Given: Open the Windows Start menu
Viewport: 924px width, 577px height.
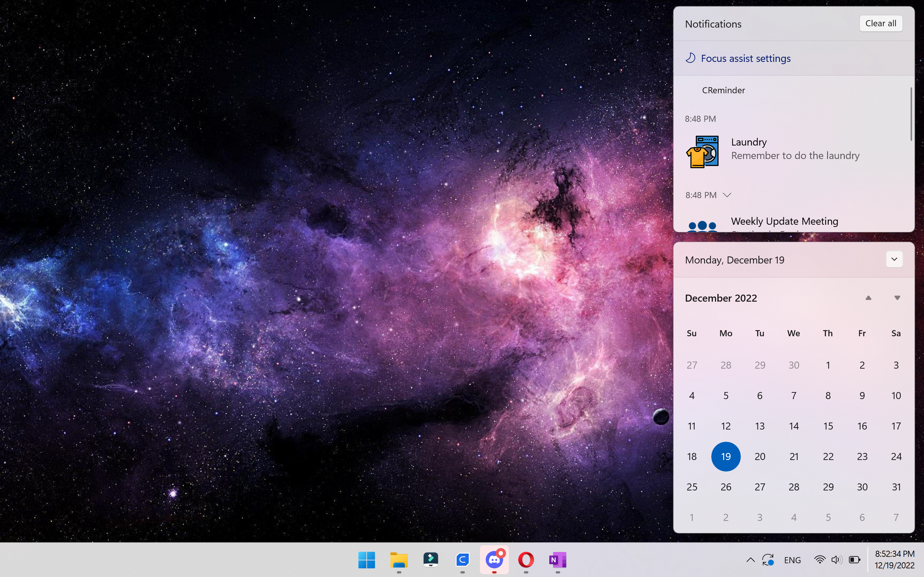Looking at the screenshot, I should coord(366,560).
